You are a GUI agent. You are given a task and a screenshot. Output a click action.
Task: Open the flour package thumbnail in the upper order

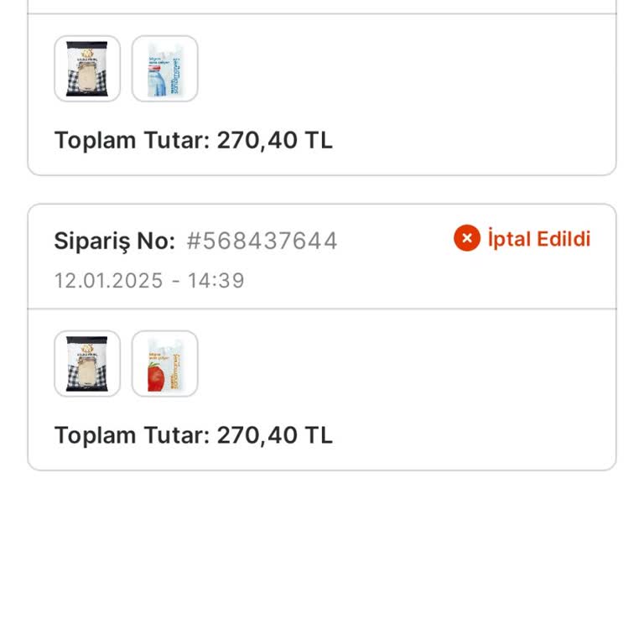pos(87,69)
